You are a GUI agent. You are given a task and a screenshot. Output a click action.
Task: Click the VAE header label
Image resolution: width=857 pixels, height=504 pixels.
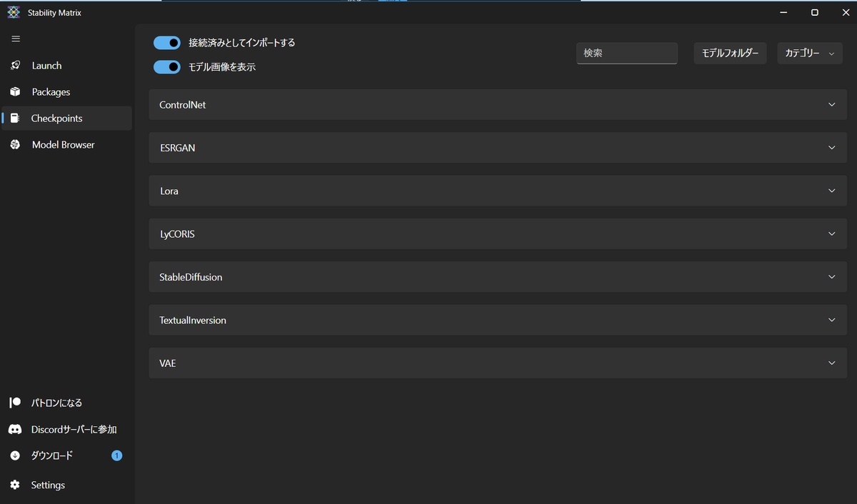click(x=167, y=363)
